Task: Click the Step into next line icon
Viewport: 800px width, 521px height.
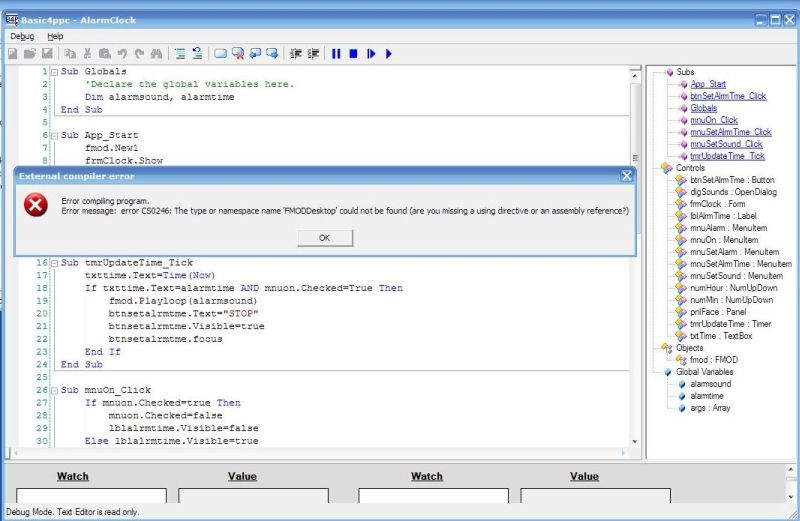Action: 371,54
